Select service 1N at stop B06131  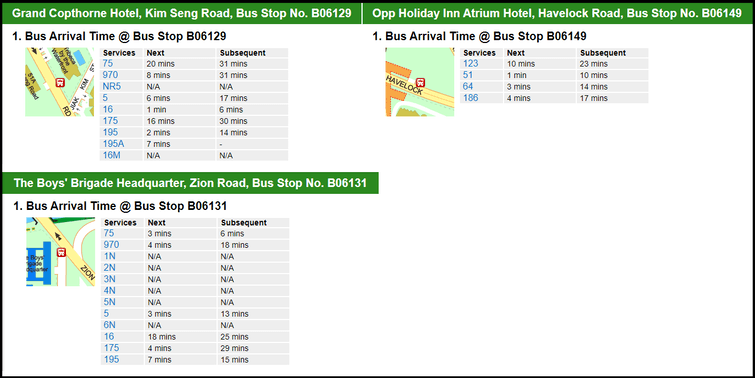point(110,256)
